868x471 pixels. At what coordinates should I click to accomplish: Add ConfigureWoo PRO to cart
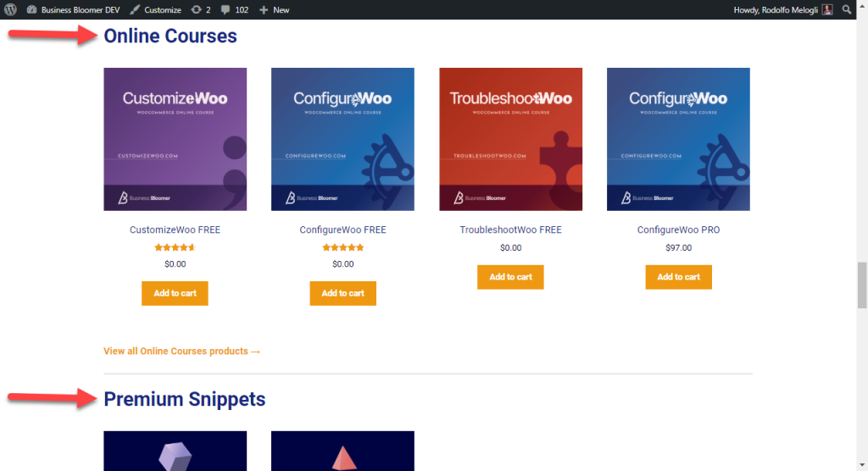(x=678, y=277)
